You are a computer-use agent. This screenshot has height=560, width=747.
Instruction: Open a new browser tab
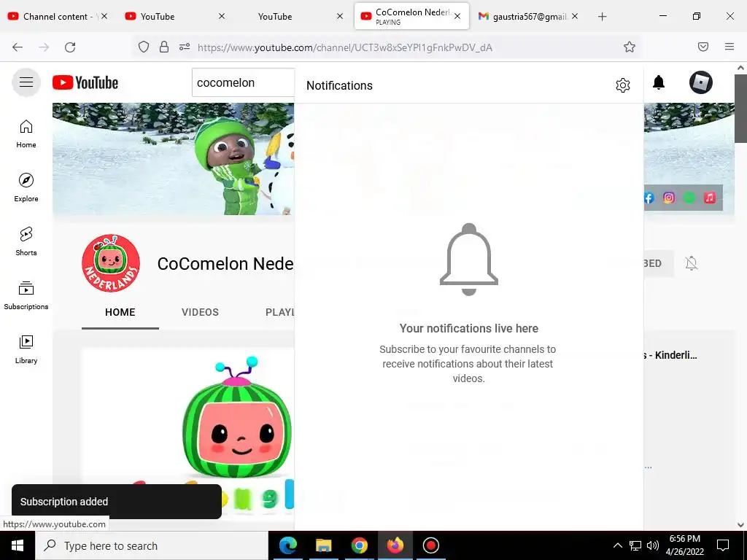click(x=602, y=17)
